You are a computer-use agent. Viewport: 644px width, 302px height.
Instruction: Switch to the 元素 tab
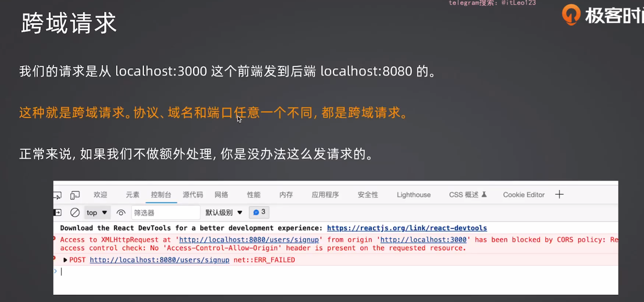(x=133, y=195)
